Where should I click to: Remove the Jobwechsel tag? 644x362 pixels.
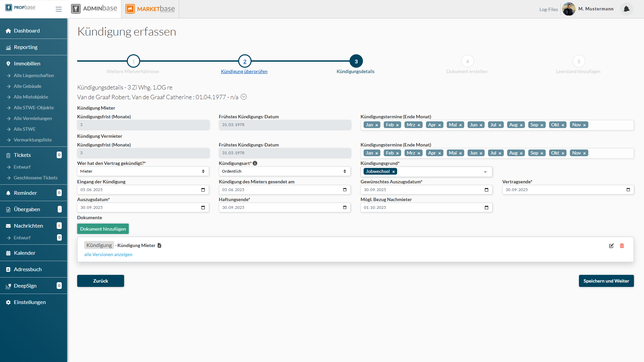pyautogui.click(x=393, y=172)
